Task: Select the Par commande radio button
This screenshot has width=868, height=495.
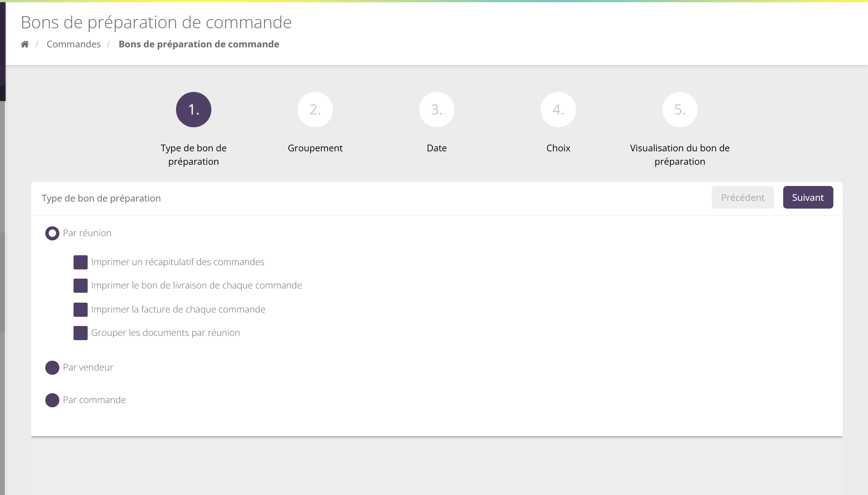Action: coord(52,400)
